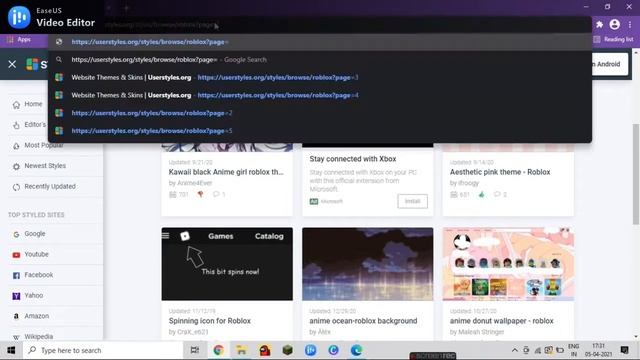This screenshot has width=640, height=360.
Task: Open the Chrome profile avatar menu
Action: [615, 24]
